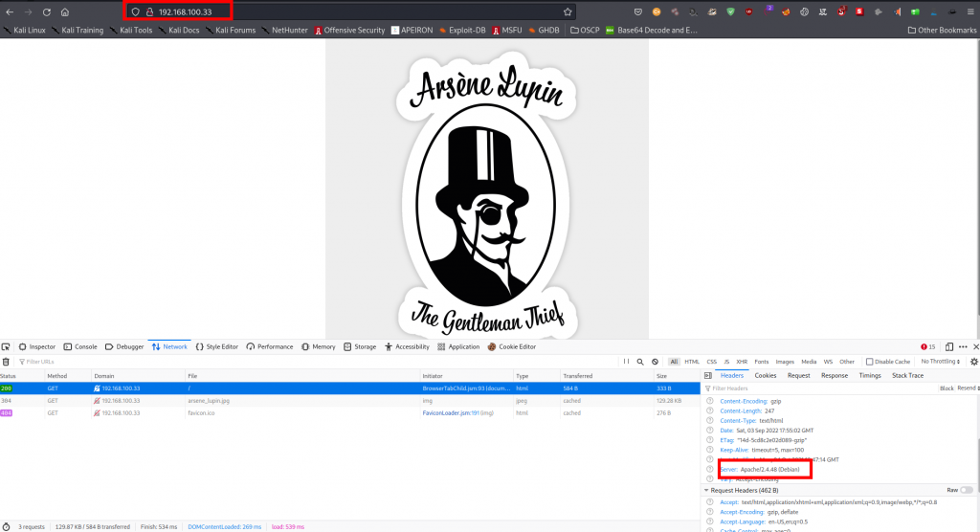Image resolution: width=980 pixels, height=532 pixels.
Task: Filter requests by JS
Action: [726, 362]
